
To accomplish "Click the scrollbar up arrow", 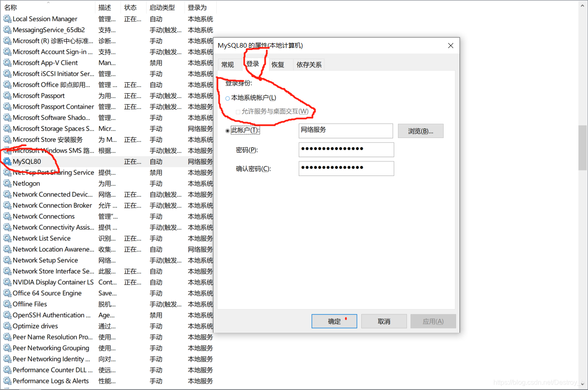I will (583, 6).
